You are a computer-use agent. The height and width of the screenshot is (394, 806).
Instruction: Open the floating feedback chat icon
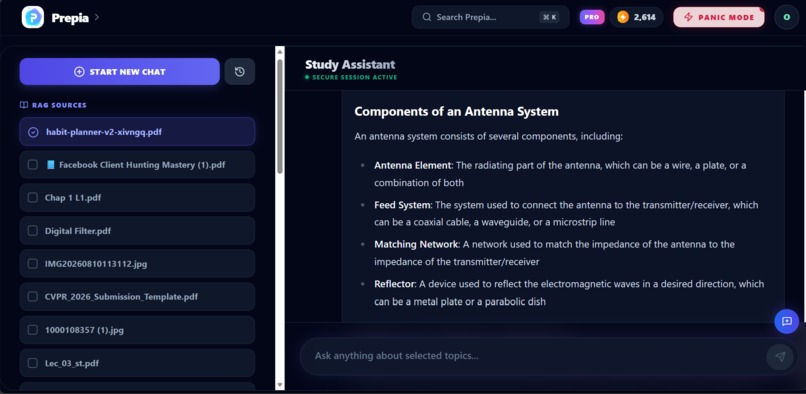point(786,321)
